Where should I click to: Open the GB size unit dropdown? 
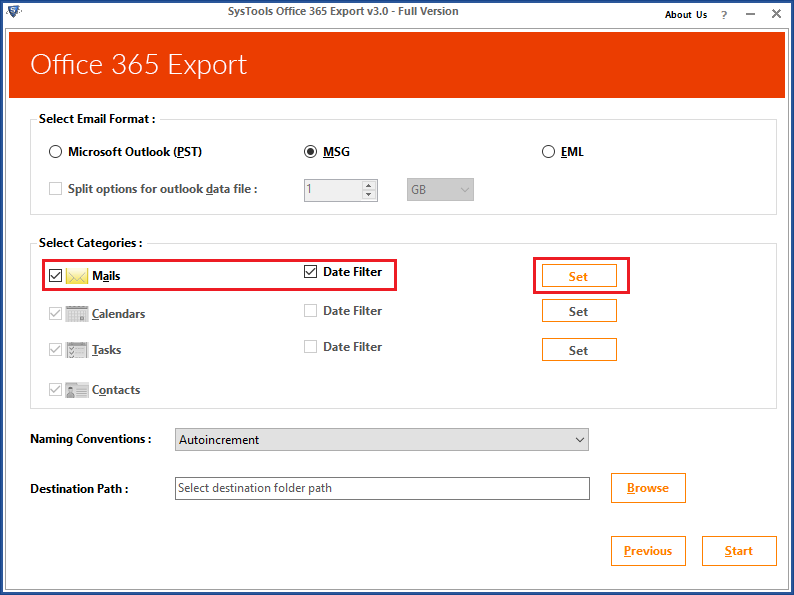[440, 190]
